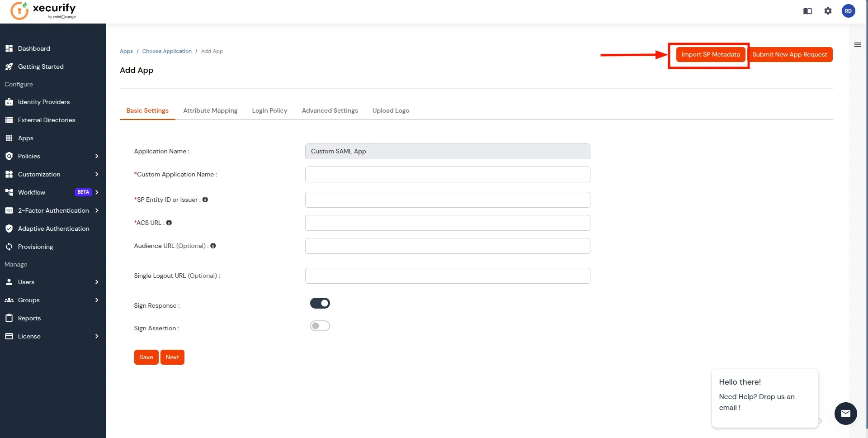This screenshot has height=438, width=868.
Task: Expand the Users menu
Action: 27,282
